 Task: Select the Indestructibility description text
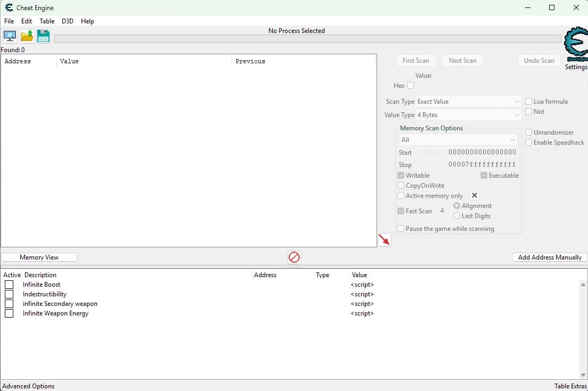(x=45, y=294)
